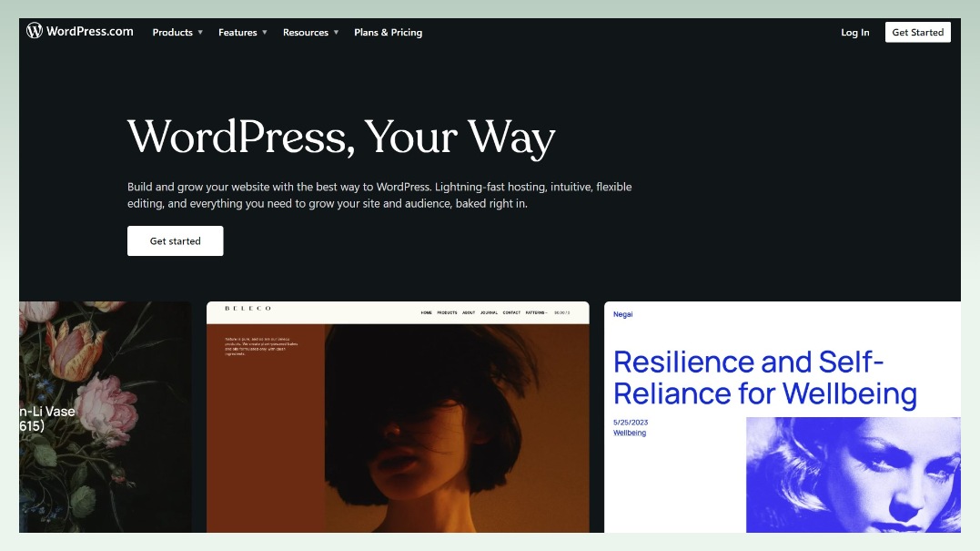The height and width of the screenshot is (551, 980).
Task: Open the Products menu
Action: point(173,33)
